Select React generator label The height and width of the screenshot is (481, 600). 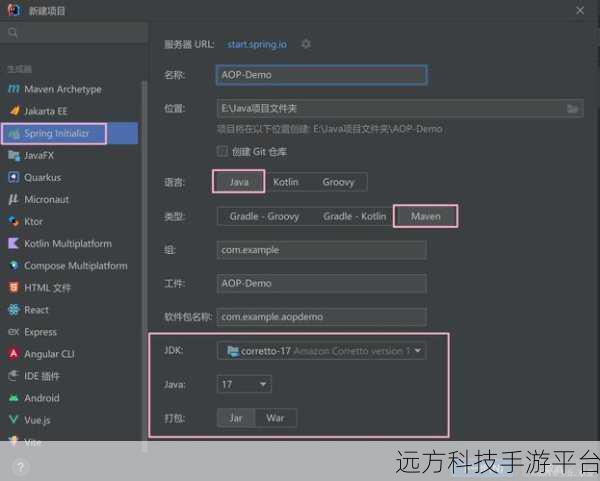[36, 310]
